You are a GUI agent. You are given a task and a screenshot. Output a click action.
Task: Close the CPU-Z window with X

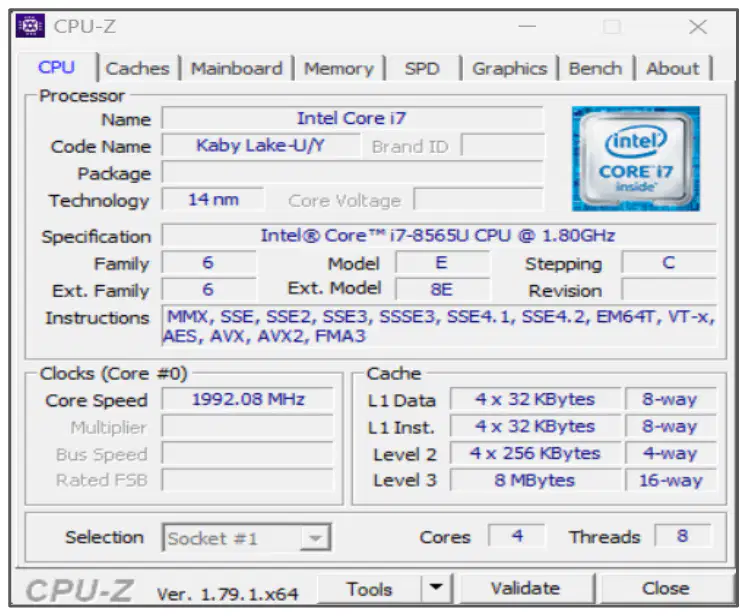pos(698,26)
